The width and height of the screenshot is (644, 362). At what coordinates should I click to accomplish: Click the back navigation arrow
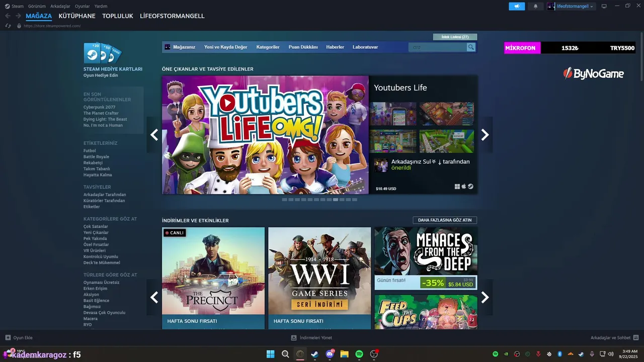pos(8,16)
